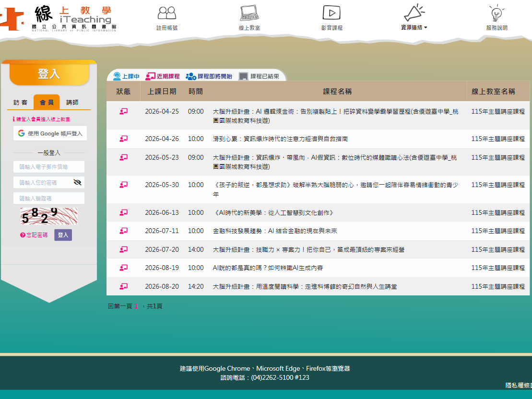Click the captcha image to refresh

pyautogui.click(x=48, y=216)
